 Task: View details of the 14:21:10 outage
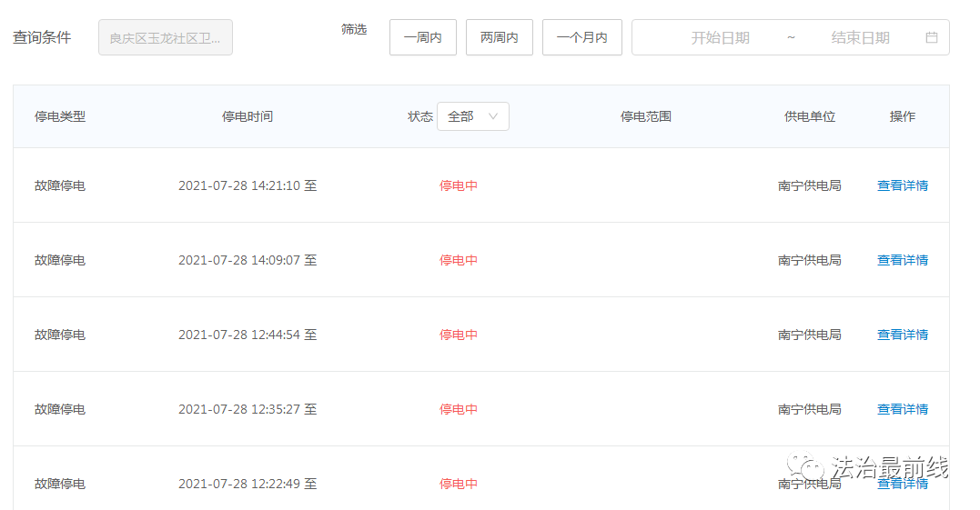click(x=902, y=185)
